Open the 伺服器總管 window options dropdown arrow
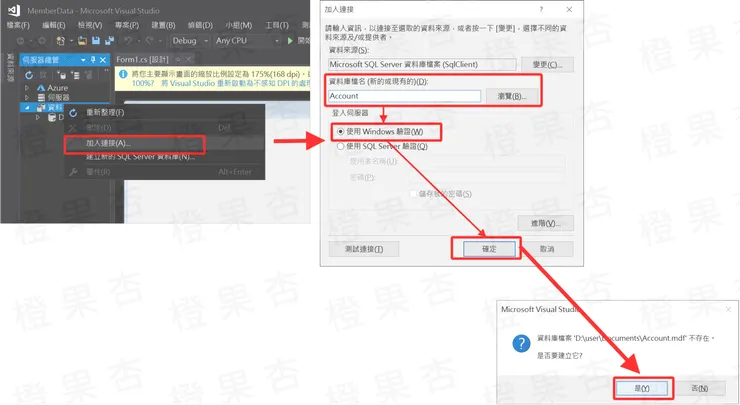 pos(83,60)
